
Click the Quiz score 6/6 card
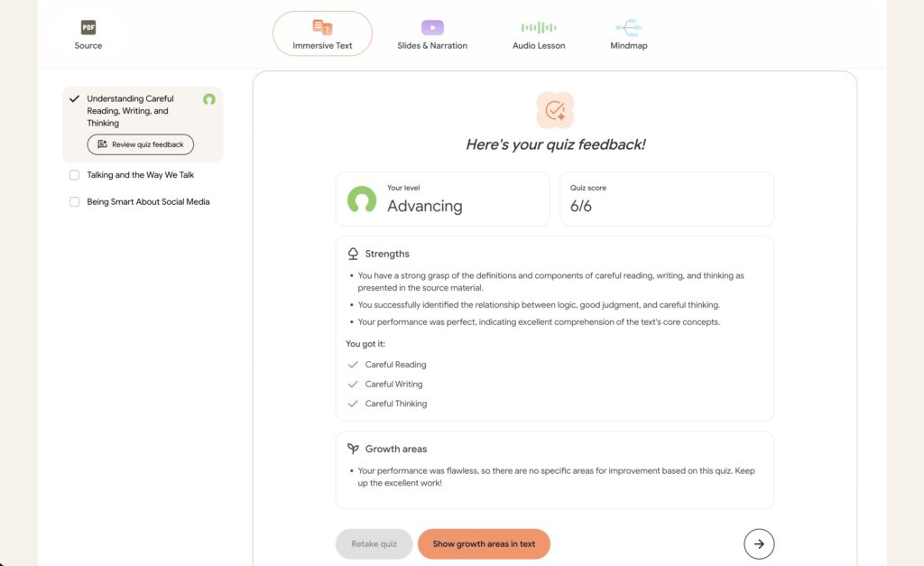666,199
